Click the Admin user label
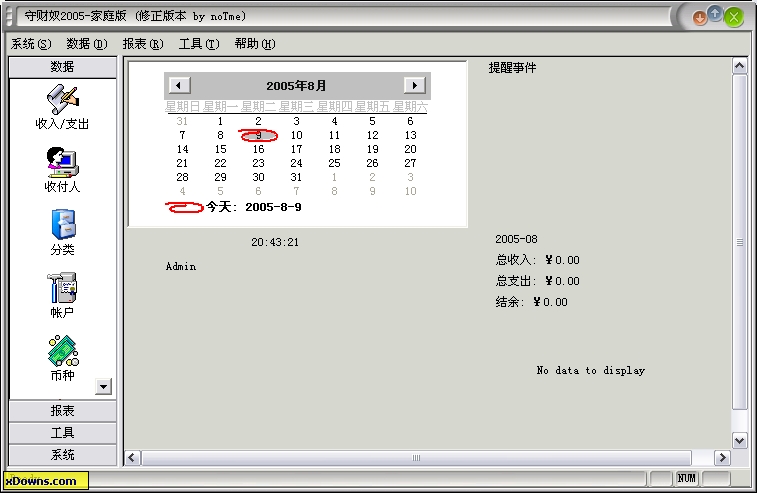Screen dimensions: 757x493 click(x=181, y=267)
